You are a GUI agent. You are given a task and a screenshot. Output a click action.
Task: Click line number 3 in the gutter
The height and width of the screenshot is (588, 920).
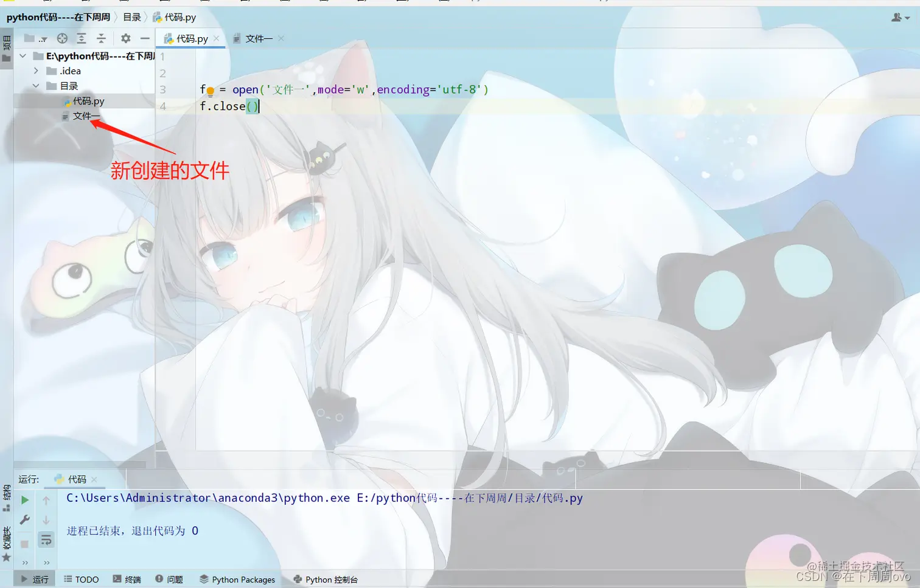[x=162, y=89]
